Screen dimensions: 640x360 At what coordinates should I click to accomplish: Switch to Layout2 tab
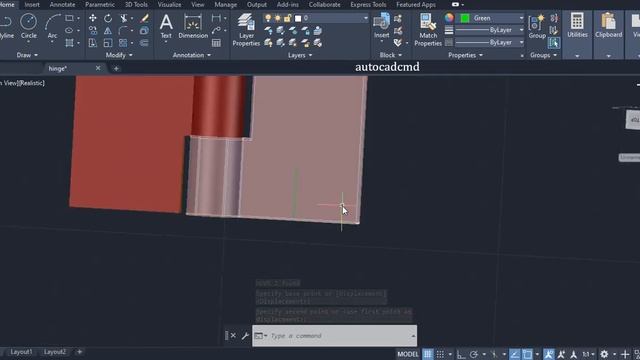55,352
